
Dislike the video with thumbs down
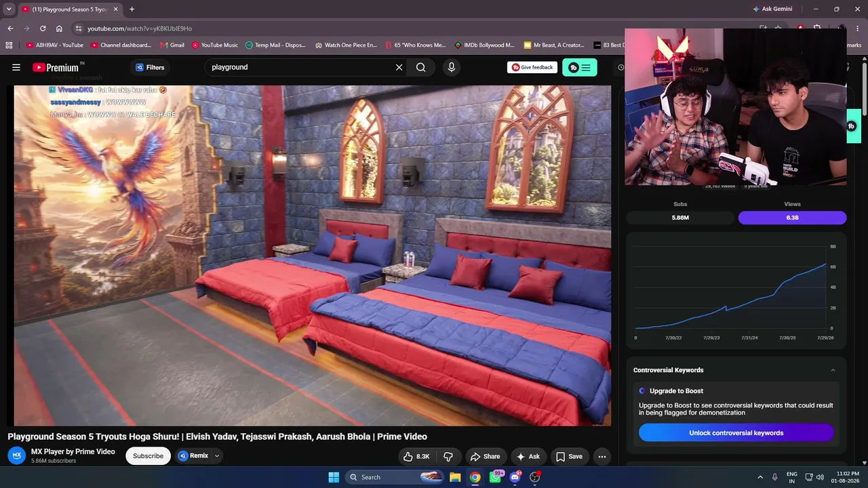[448, 456]
